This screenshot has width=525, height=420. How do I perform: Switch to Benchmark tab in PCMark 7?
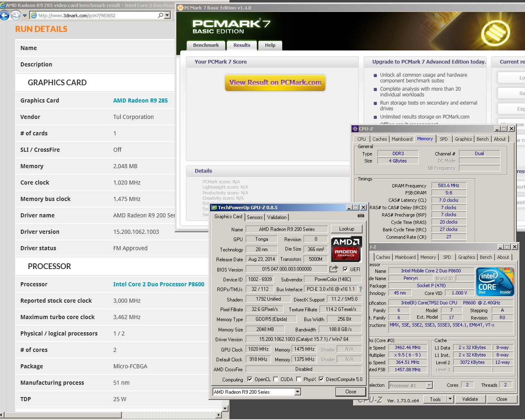pos(206,46)
